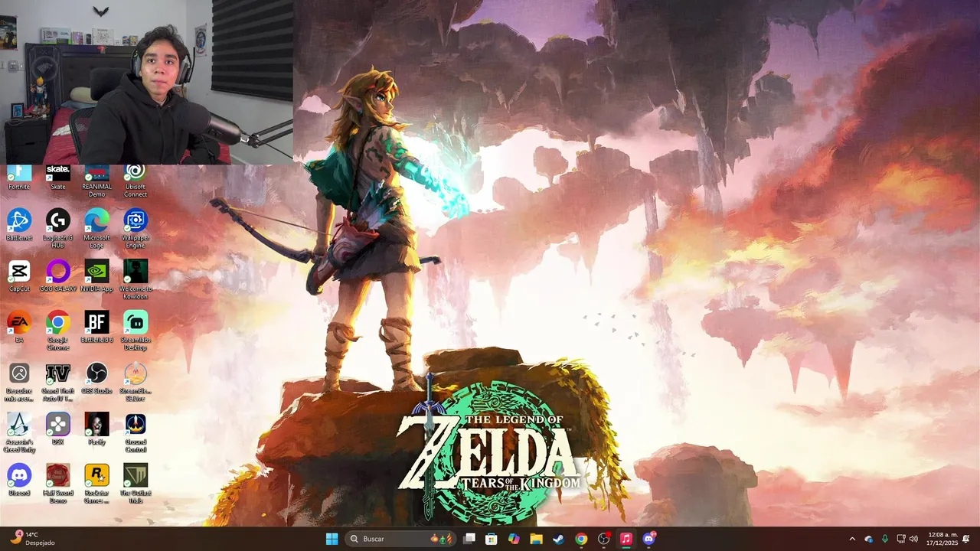Open the notifications bell icon

(966, 539)
